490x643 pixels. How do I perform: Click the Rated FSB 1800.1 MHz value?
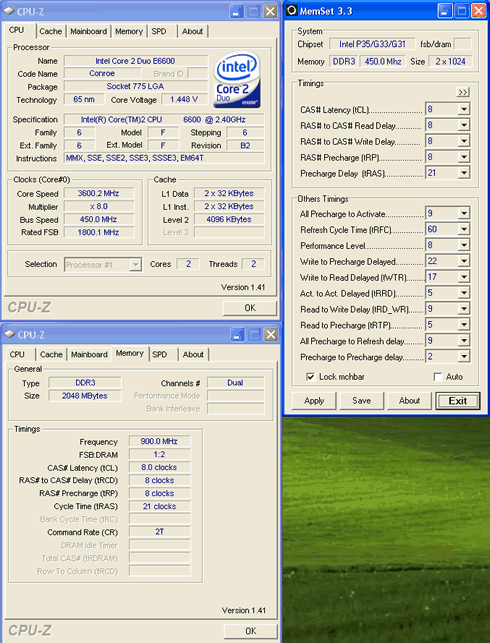99,233
